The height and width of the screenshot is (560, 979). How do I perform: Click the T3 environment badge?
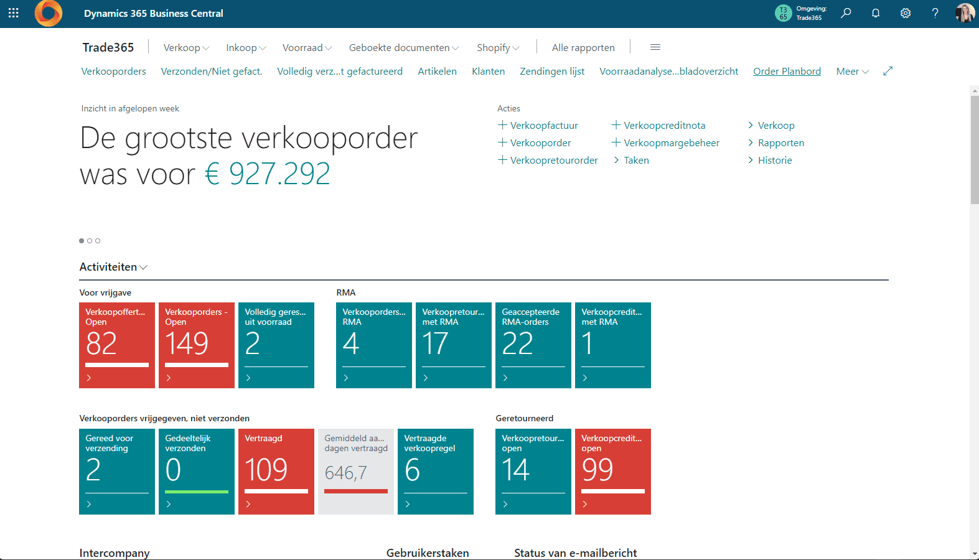pyautogui.click(x=783, y=13)
